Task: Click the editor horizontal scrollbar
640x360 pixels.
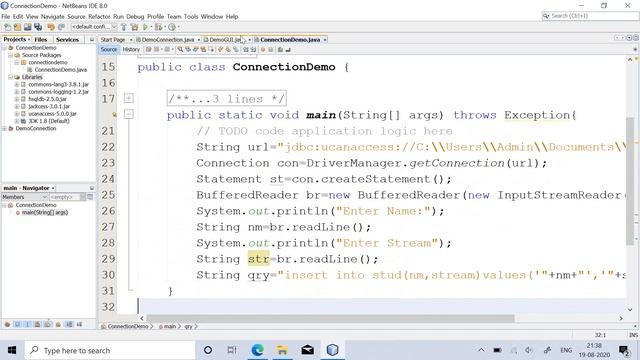Action: tap(331, 318)
